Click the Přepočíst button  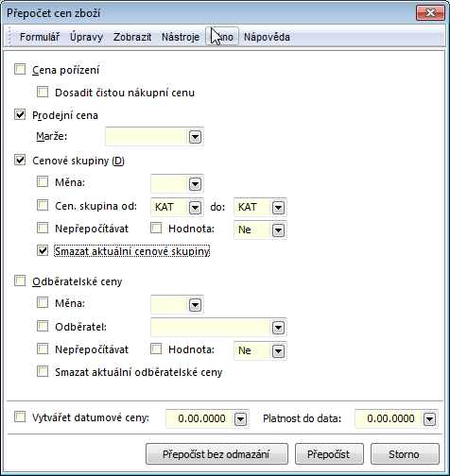(329, 454)
